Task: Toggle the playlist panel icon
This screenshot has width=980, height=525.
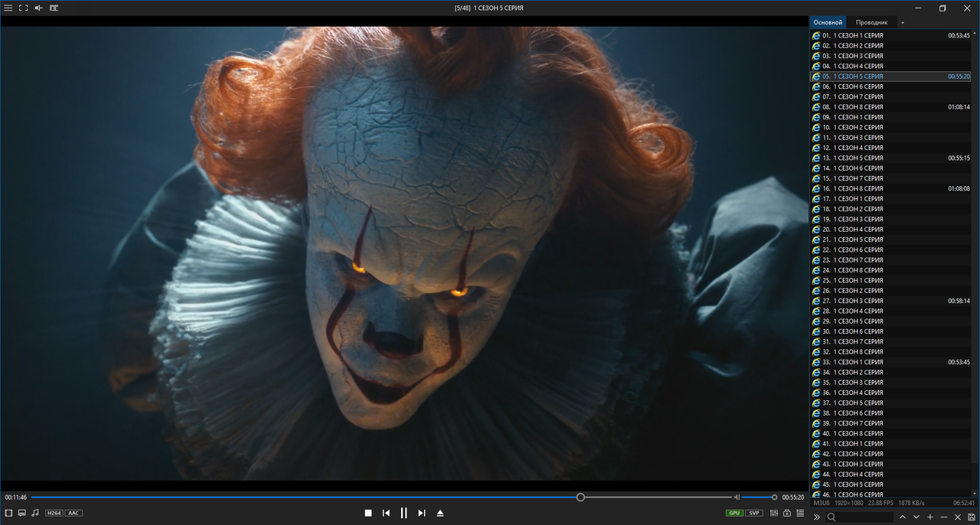Action: (x=801, y=513)
